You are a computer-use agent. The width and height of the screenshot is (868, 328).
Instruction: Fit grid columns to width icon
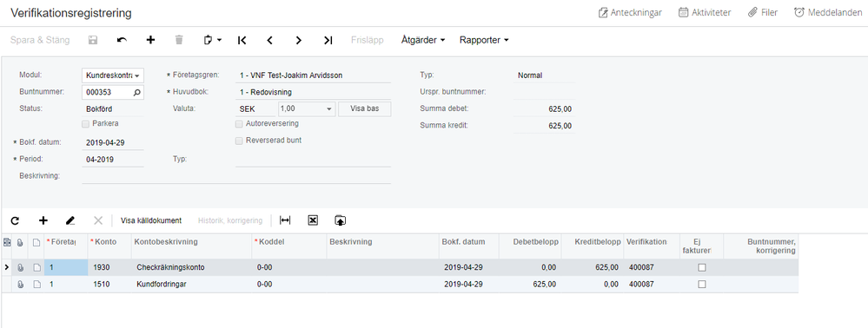click(285, 220)
